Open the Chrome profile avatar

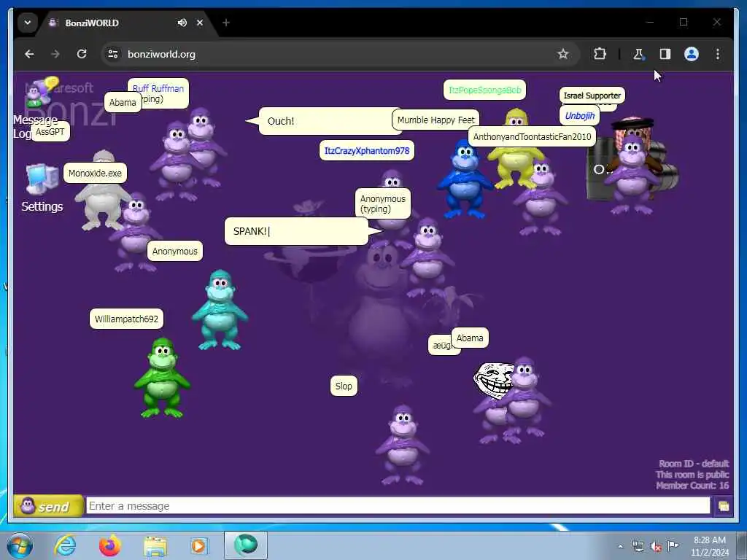pos(692,54)
